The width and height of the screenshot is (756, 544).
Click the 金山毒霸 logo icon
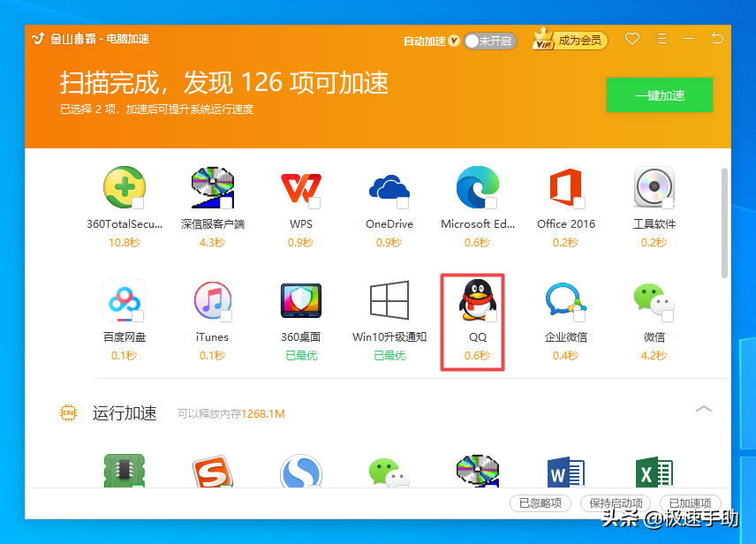(38, 38)
